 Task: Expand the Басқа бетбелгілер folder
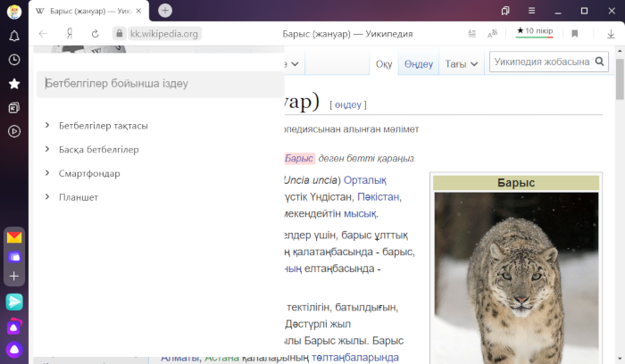(x=47, y=149)
